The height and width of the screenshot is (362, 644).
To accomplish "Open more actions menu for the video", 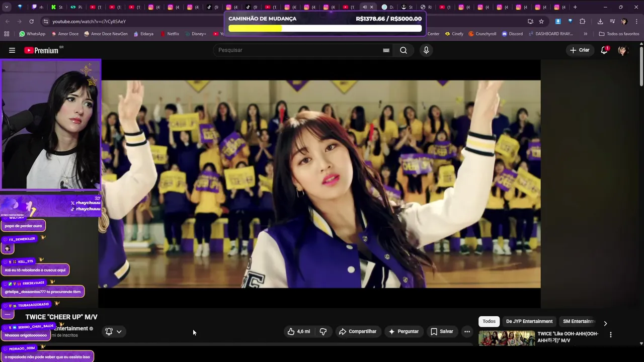I will 467,331.
